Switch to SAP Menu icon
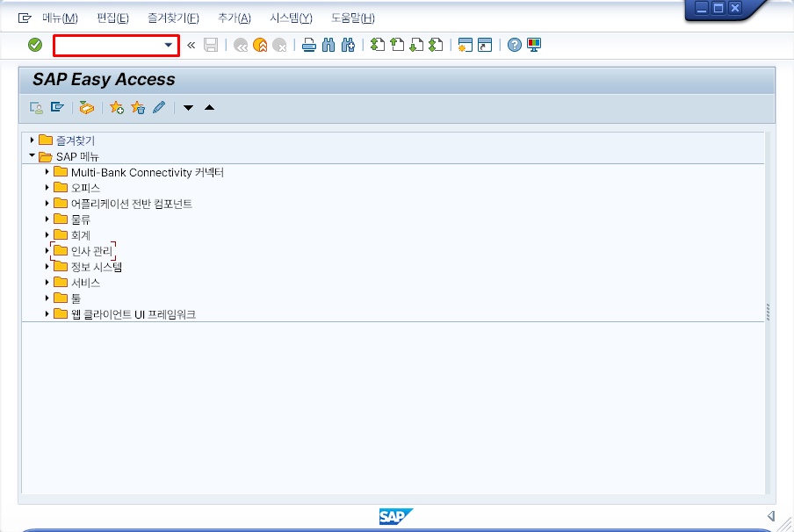 click(x=57, y=107)
